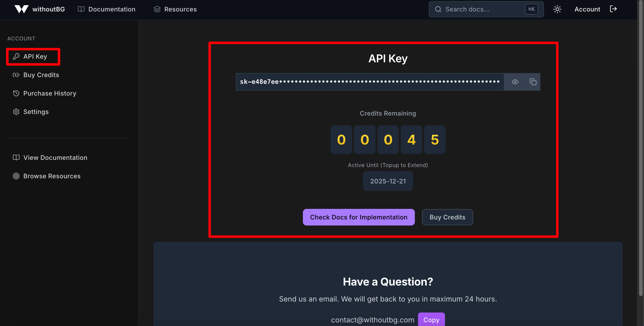Click the logout arrow icon
This screenshot has width=644, height=326.
coord(613,9)
